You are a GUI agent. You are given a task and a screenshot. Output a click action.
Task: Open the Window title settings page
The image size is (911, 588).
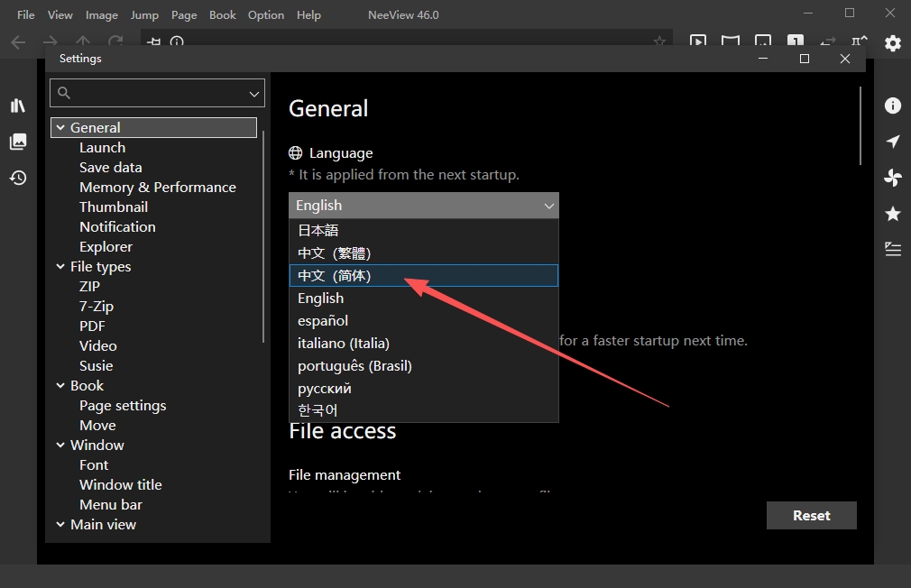(120, 484)
